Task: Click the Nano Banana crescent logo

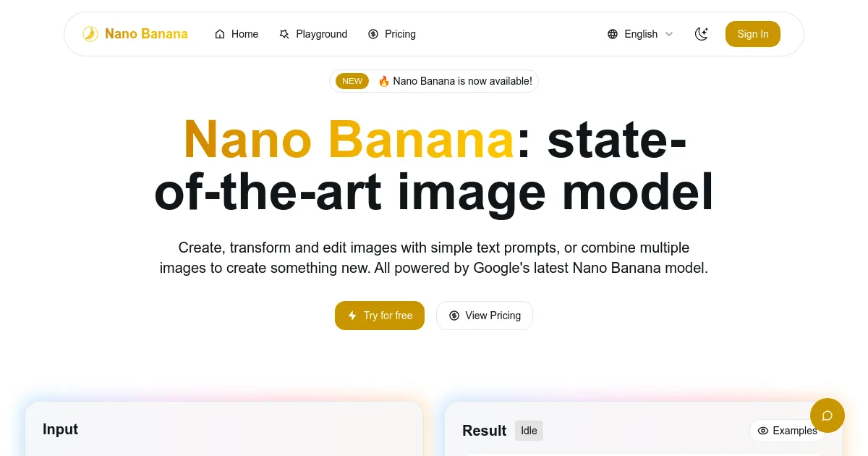Action: 90,33
